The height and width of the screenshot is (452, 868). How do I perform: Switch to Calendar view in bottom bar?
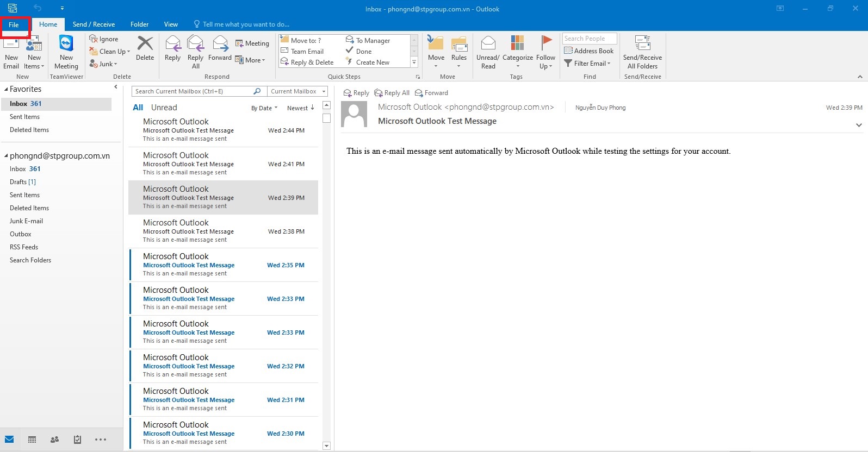click(x=32, y=440)
